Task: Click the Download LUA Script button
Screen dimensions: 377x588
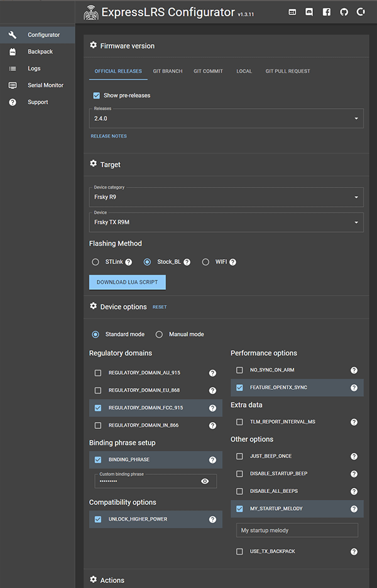Action: click(x=128, y=282)
